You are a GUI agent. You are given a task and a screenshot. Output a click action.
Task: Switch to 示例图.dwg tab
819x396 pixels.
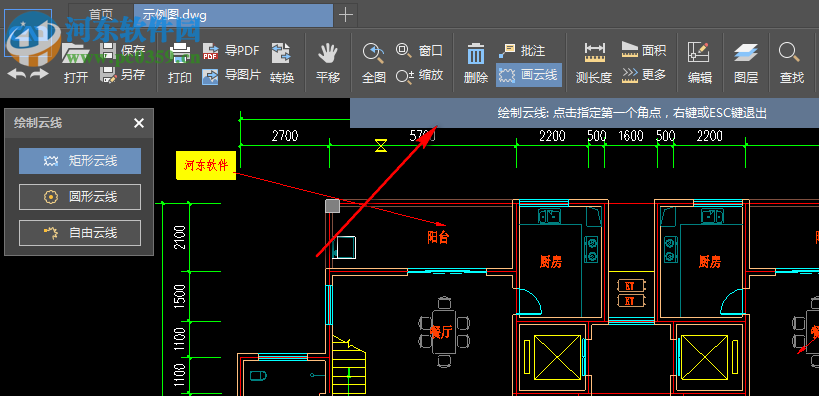pos(233,15)
